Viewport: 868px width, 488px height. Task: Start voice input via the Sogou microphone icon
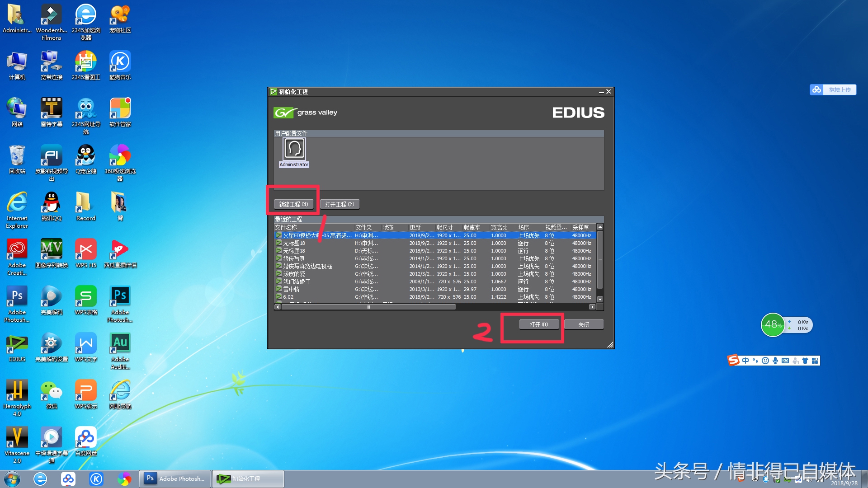pos(776,361)
